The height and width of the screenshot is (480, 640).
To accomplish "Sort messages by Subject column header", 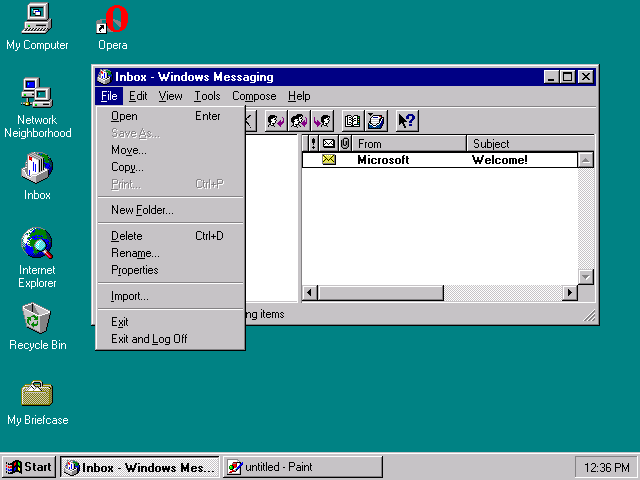I will tap(531, 143).
